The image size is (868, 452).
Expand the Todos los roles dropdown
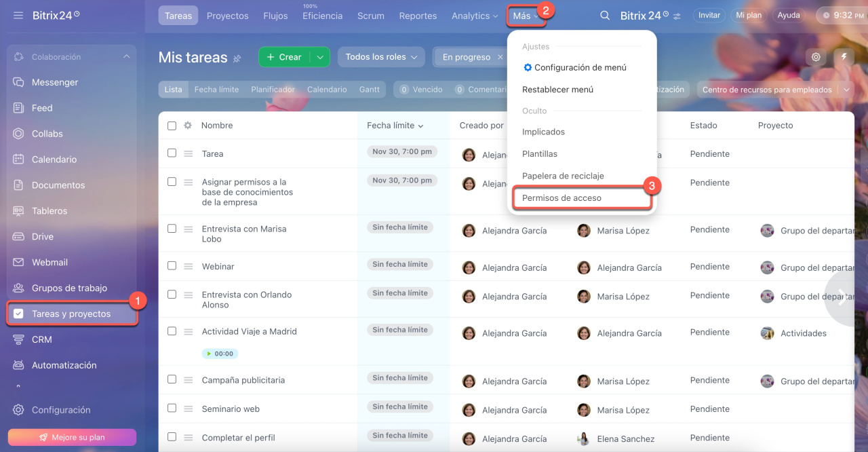pyautogui.click(x=381, y=57)
